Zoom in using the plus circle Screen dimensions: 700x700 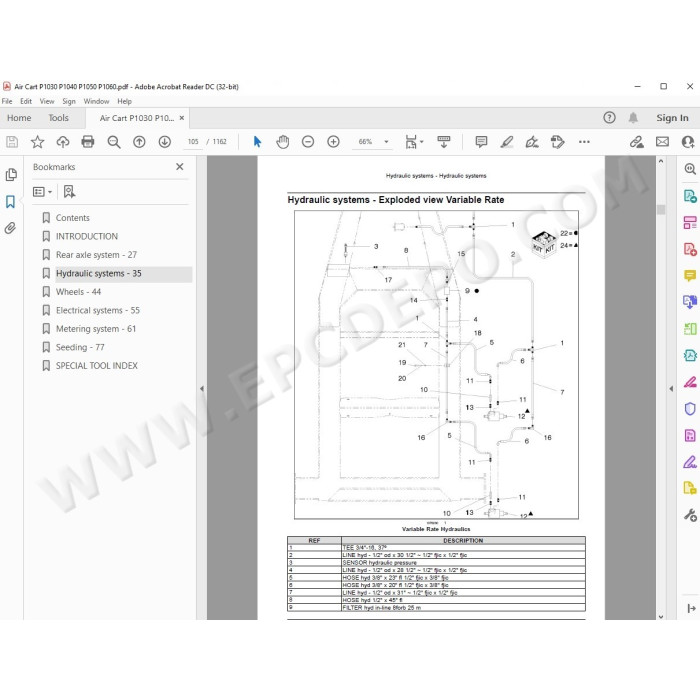(x=333, y=142)
